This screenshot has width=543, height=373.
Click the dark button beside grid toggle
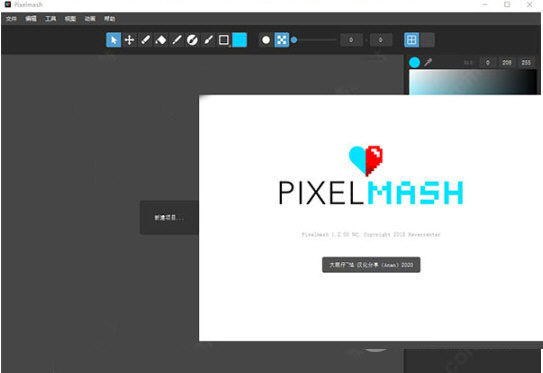pyautogui.click(x=427, y=40)
